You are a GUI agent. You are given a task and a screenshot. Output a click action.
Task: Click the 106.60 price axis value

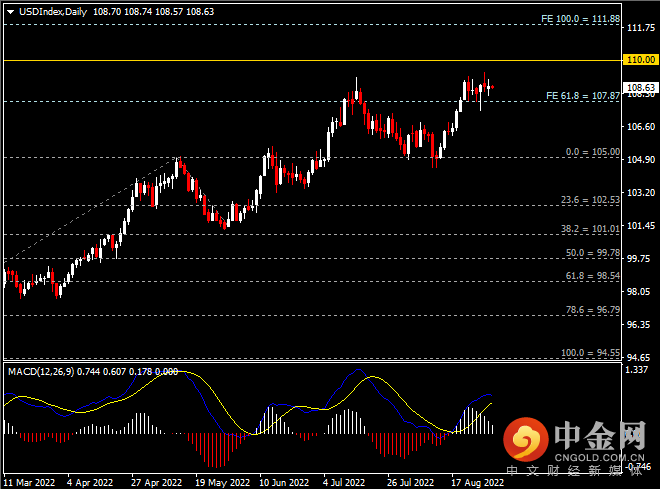pyautogui.click(x=641, y=127)
